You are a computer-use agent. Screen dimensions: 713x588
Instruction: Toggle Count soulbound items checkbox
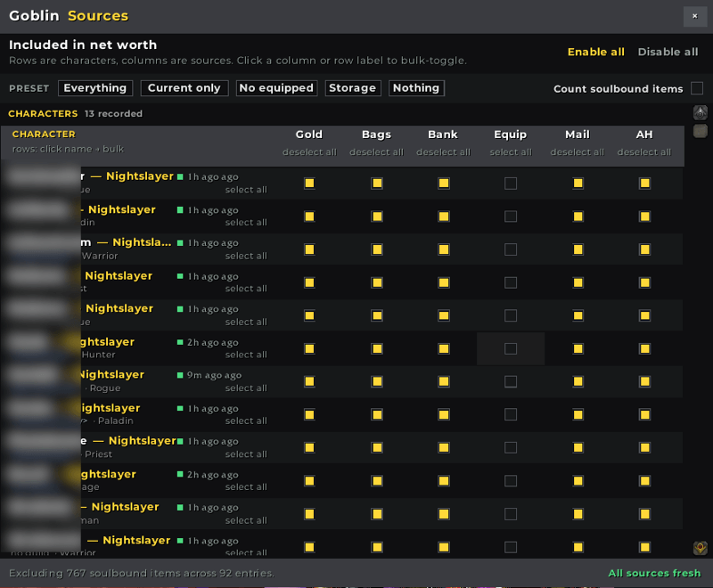pyautogui.click(x=697, y=88)
